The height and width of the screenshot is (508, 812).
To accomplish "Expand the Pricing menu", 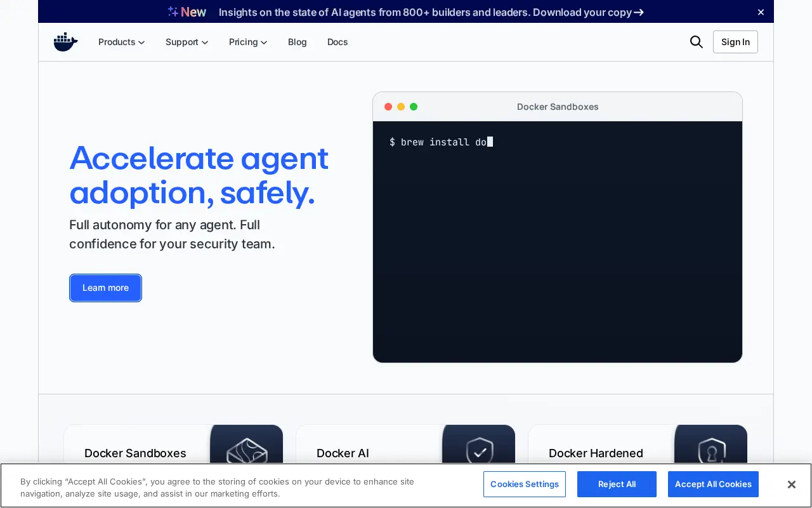I will 248,42.
